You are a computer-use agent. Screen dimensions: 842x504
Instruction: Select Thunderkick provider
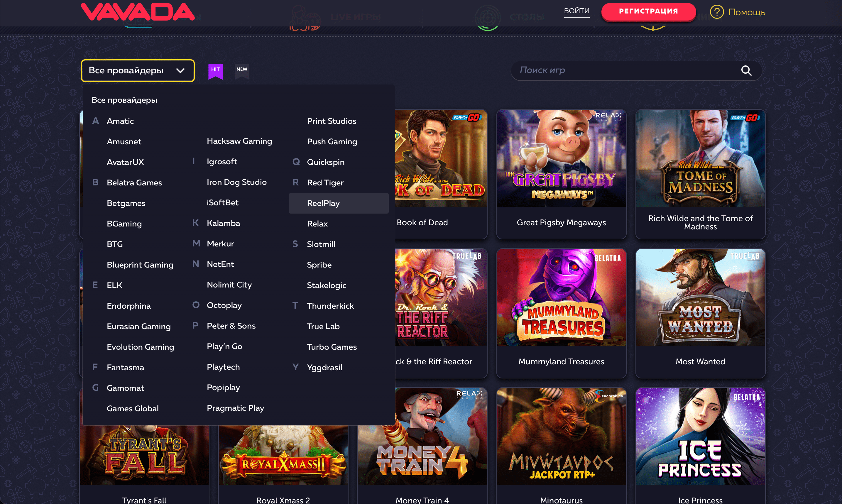pyautogui.click(x=330, y=306)
